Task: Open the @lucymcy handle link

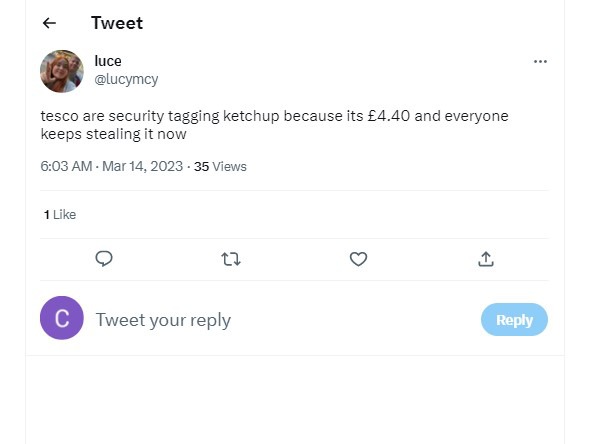Action: (126, 79)
